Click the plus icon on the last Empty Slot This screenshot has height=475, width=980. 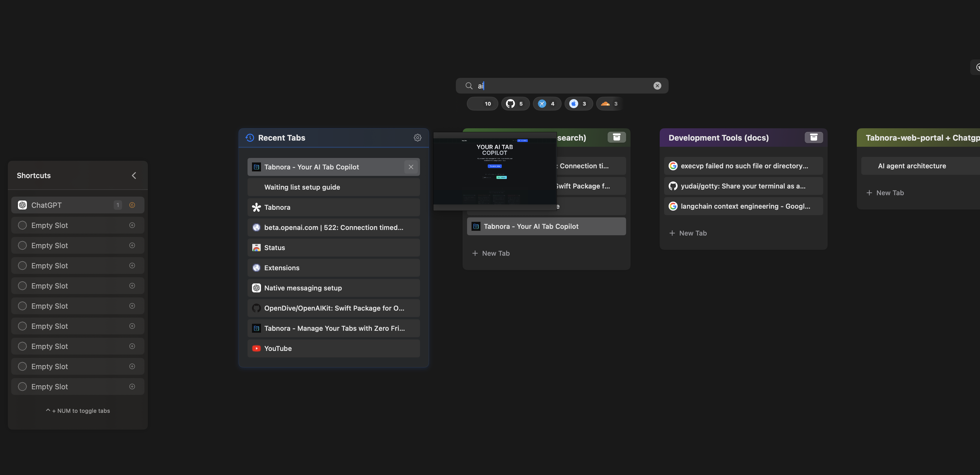point(132,387)
